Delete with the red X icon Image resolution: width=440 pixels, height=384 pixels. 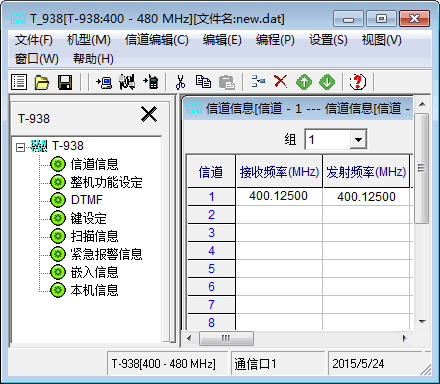[281, 81]
